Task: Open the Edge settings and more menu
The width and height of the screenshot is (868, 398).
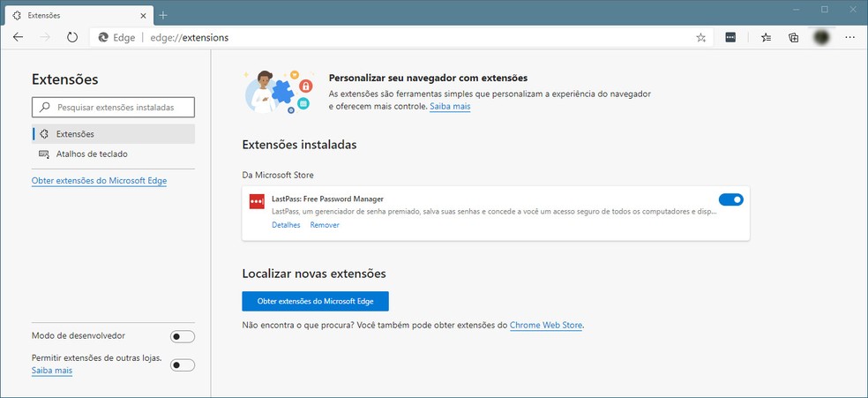Action: [x=849, y=37]
